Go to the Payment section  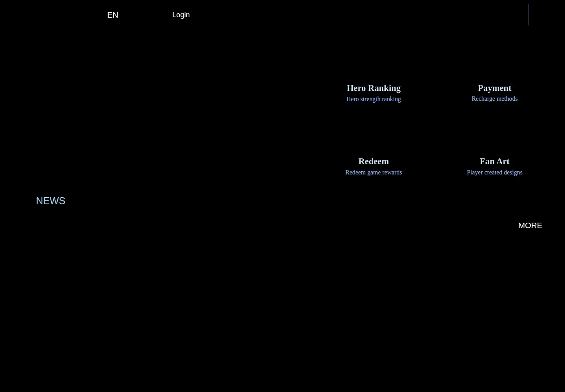tap(494, 88)
